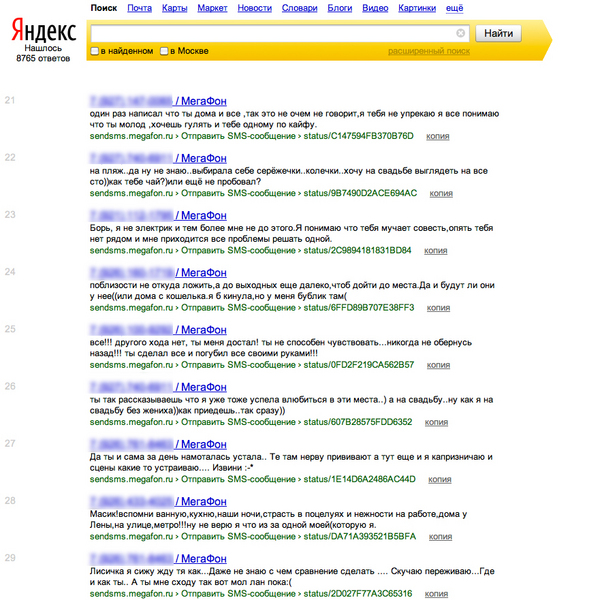The width and height of the screenshot is (600, 600).
Task: Open the расширенный поиск link
Action: click(429, 50)
